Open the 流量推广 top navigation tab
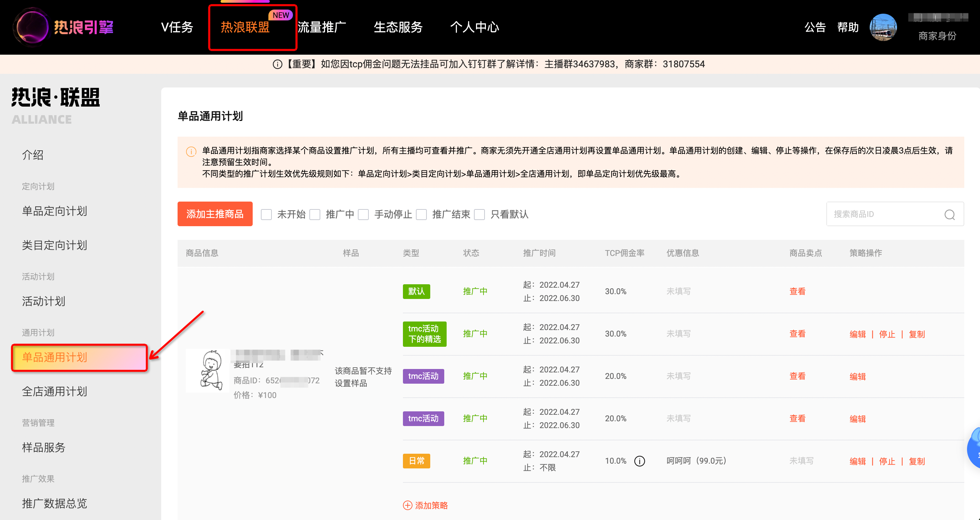This screenshot has width=980, height=520. pos(322,27)
